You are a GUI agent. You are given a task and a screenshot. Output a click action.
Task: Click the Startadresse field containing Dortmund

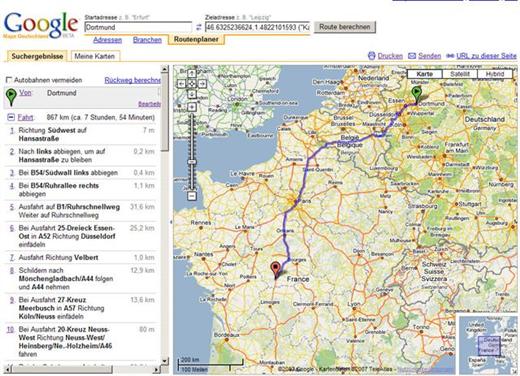[x=138, y=27]
